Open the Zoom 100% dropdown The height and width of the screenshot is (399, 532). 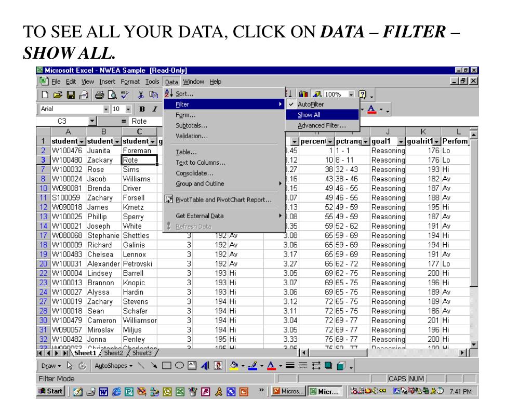tap(351, 95)
